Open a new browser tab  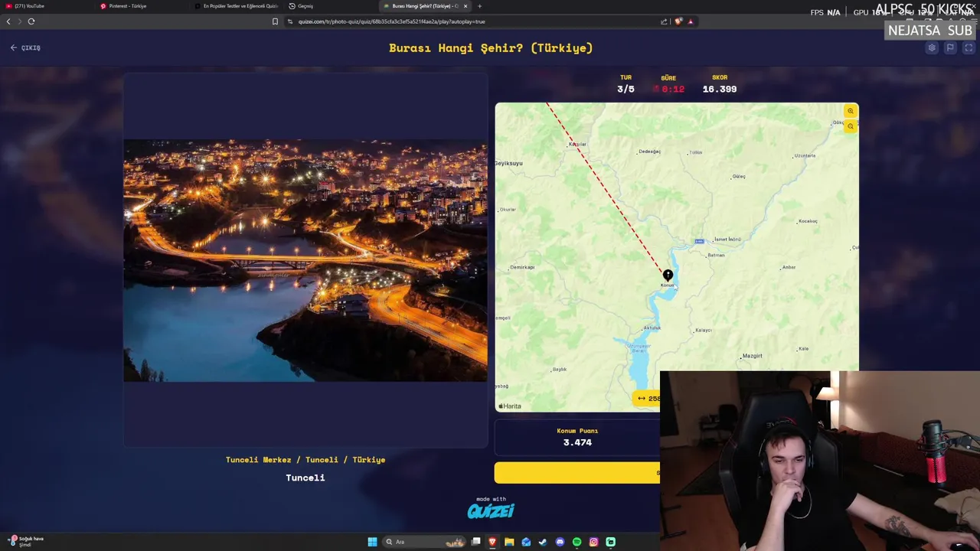[x=480, y=6]
